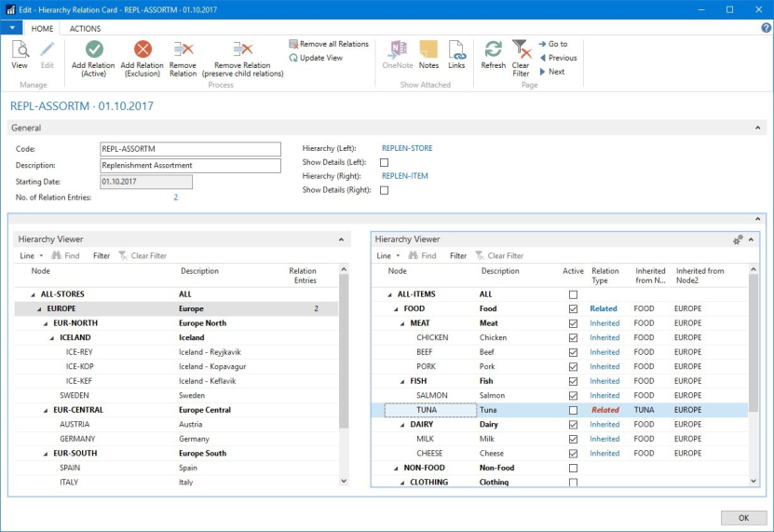
Task: Click the Remove Relation ribbon icon
Action: (x=183, y=50)
